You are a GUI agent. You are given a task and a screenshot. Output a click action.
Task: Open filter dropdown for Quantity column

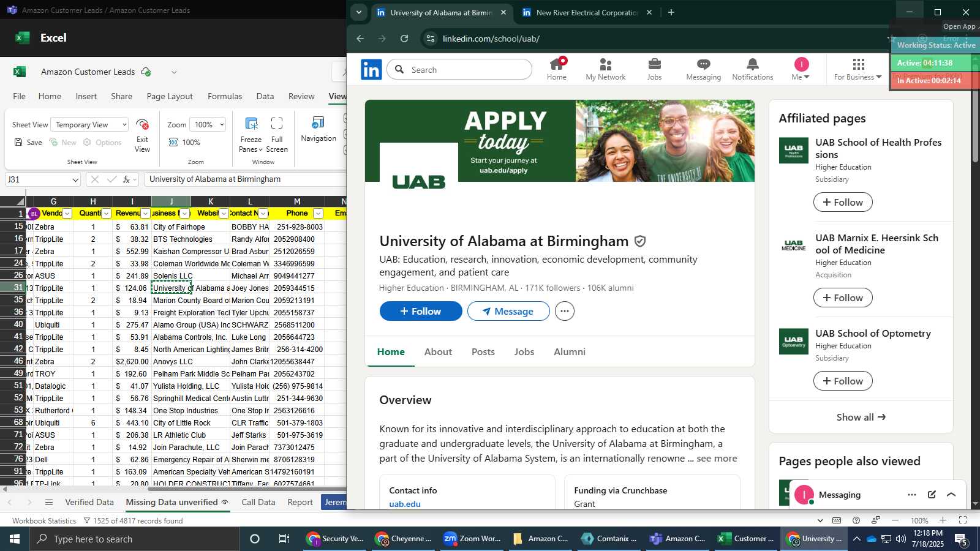coord(106,213)
